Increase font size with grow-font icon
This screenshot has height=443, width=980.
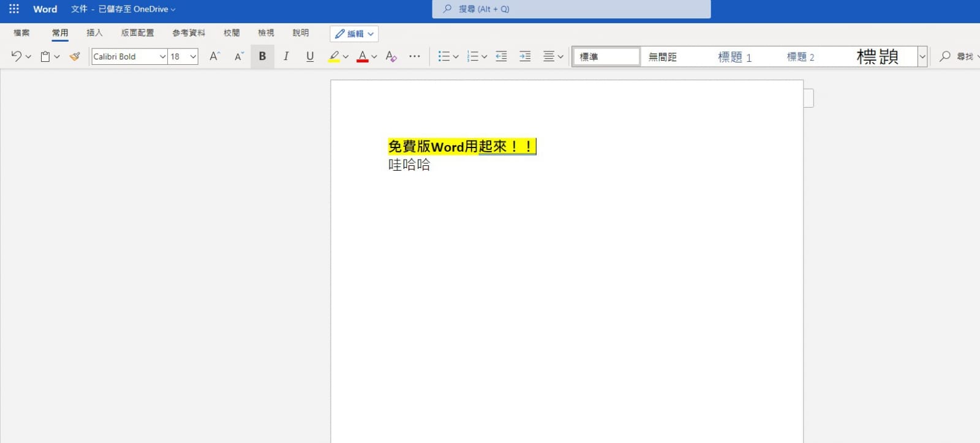pyautogui.click(x=214, y=56)
